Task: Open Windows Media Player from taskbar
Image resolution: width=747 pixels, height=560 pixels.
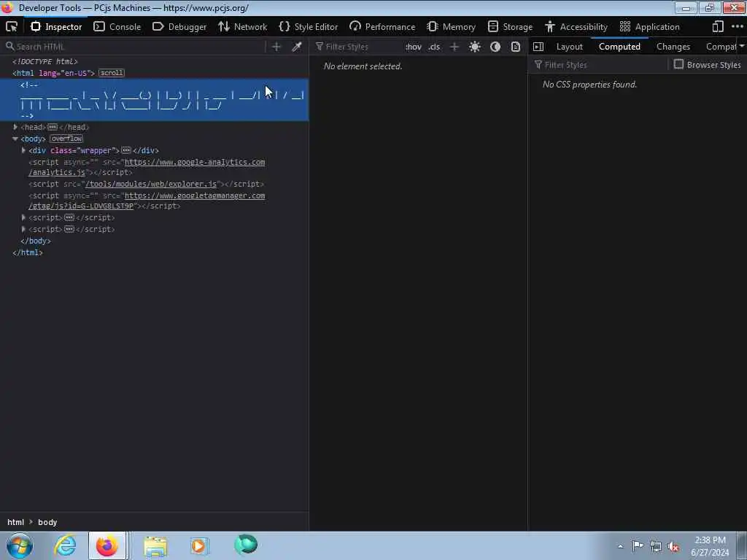Action: pyautogui.click(x=198, y=545)
